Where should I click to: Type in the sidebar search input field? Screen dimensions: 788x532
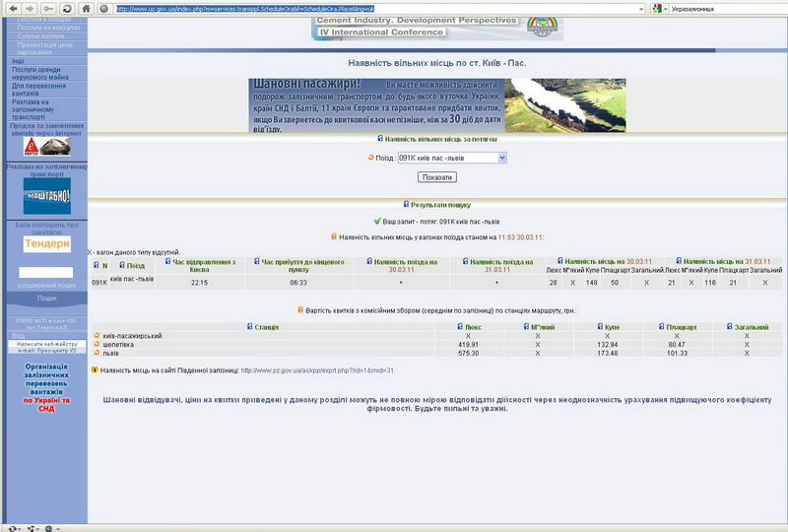pos(46,272)
